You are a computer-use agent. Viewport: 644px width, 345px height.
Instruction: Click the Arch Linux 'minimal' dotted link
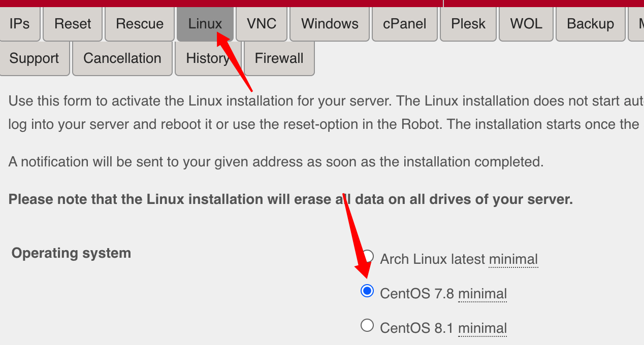click(x=513, y=259)
